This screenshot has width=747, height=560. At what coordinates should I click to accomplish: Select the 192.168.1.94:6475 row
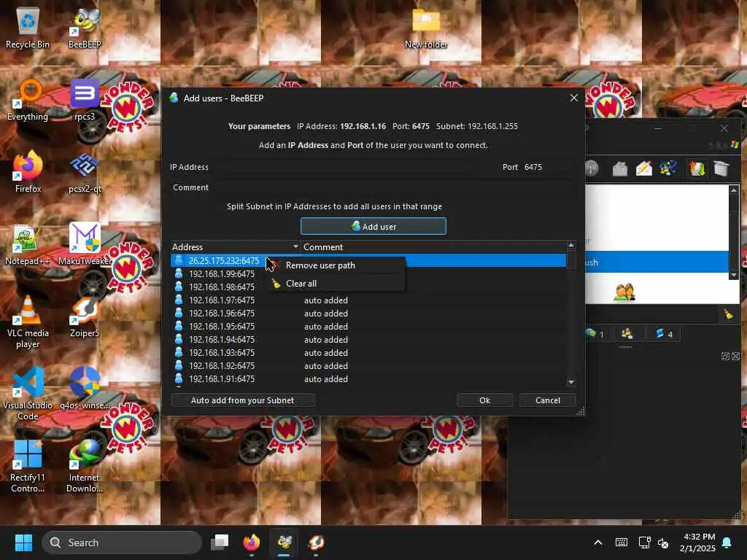coord(368,340)
